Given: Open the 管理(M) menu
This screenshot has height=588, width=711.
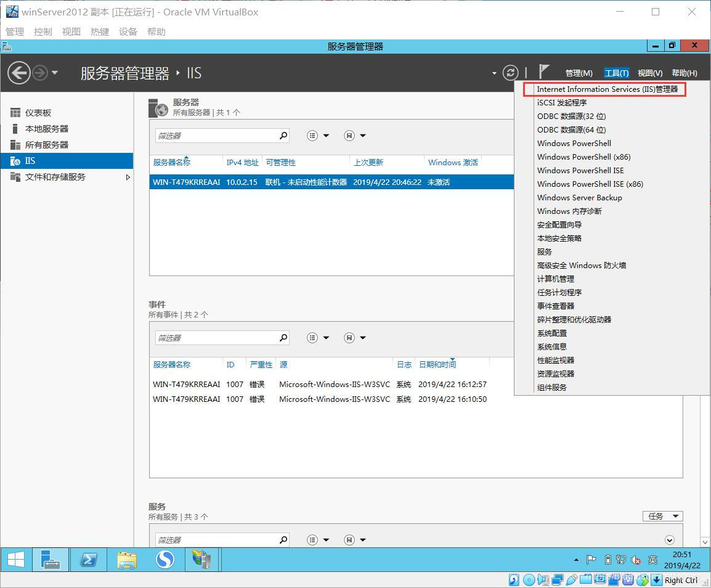Looking at the screenshot, I should pyautogui.click(x=579, y=73).
